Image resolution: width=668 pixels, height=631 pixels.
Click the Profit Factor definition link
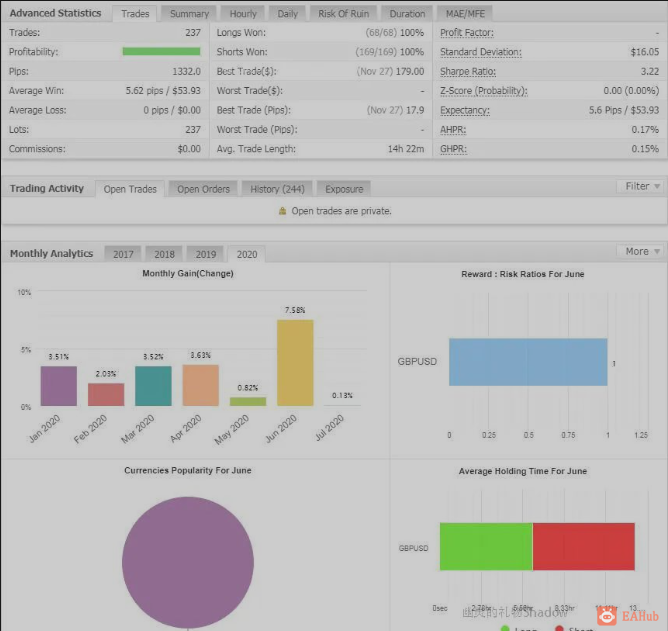tap(466, 33)
